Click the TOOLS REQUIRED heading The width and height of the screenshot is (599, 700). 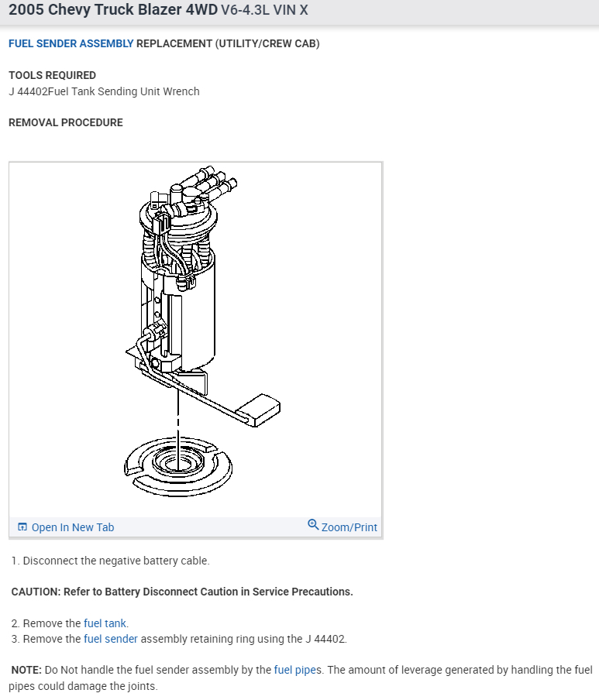(x=52, y=75)
